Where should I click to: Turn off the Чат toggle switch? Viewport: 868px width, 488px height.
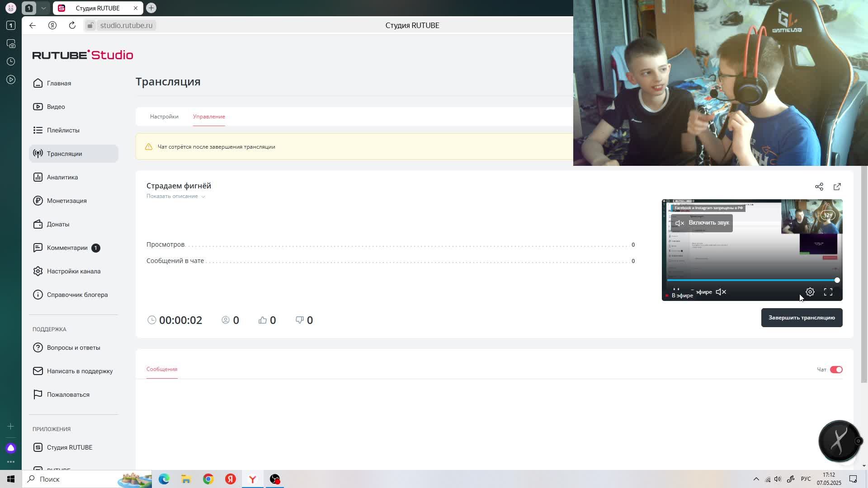point(836,370)
